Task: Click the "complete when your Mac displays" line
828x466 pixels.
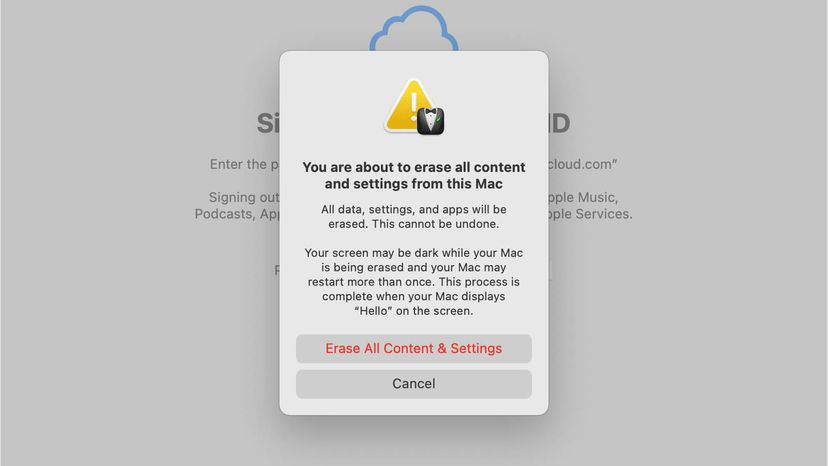Action: coord(413,296)
